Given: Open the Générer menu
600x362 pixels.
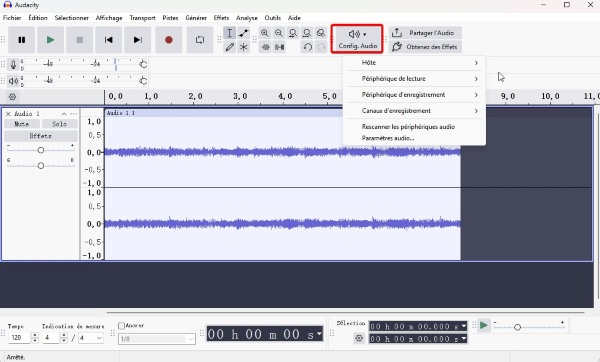Looking at the screenshot, I should (x=196, y=18).
